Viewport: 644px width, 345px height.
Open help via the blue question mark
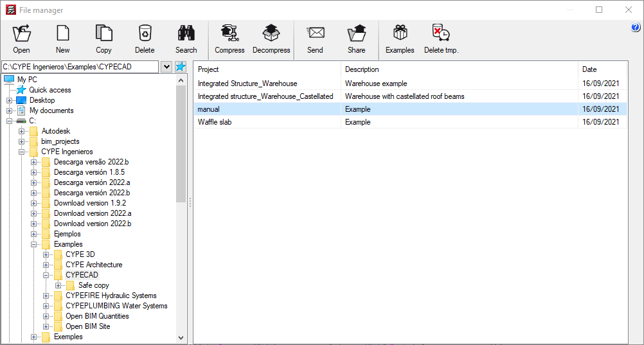click(x=636, y=28)
